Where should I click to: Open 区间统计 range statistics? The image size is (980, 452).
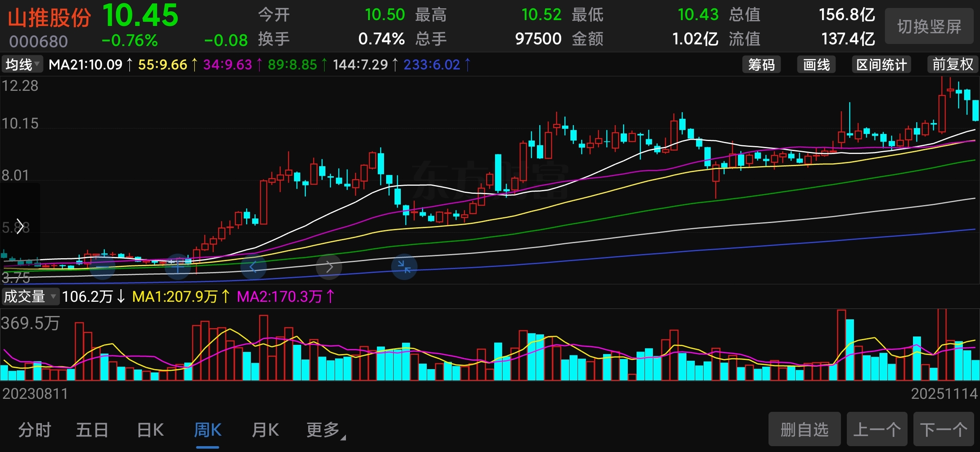click(881, 64)
